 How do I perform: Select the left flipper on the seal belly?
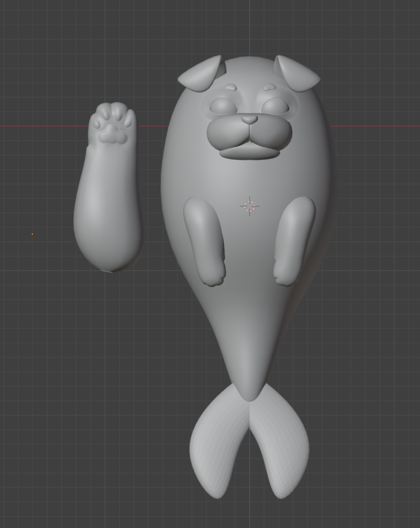coord(205,241)
